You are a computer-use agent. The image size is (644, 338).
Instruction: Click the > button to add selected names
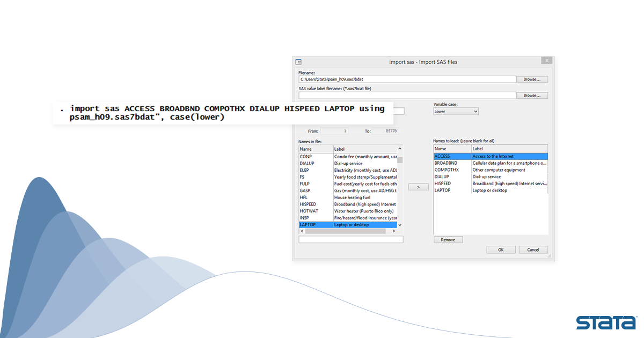pyautogui.click(x=418, y=187)
